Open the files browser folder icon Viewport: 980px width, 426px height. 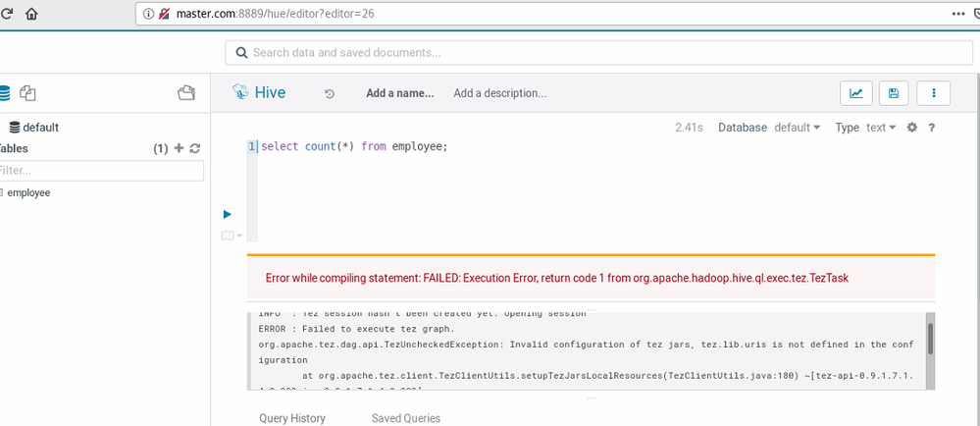186,93
